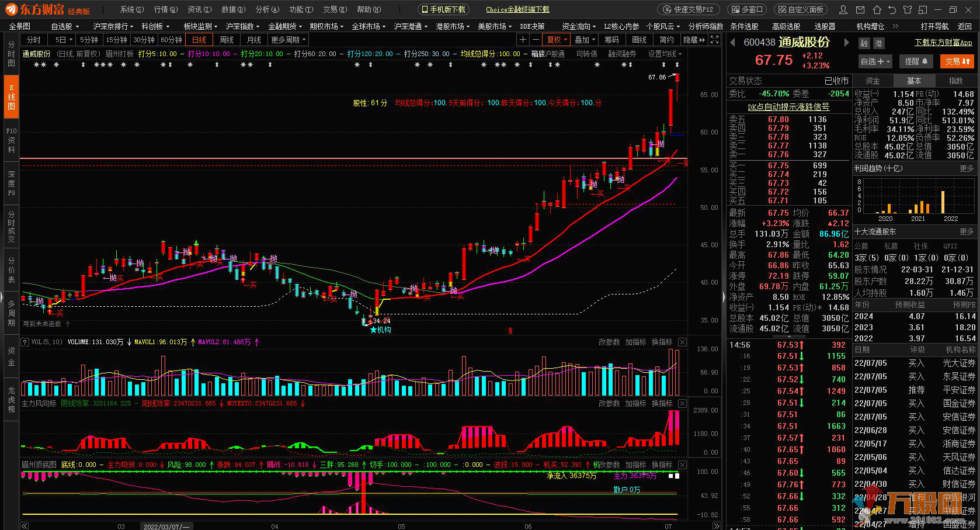Image resolution: width=980 pixels, height=530 pixels.
Task: Click the orange 交易 trade button
Action: 957,61
